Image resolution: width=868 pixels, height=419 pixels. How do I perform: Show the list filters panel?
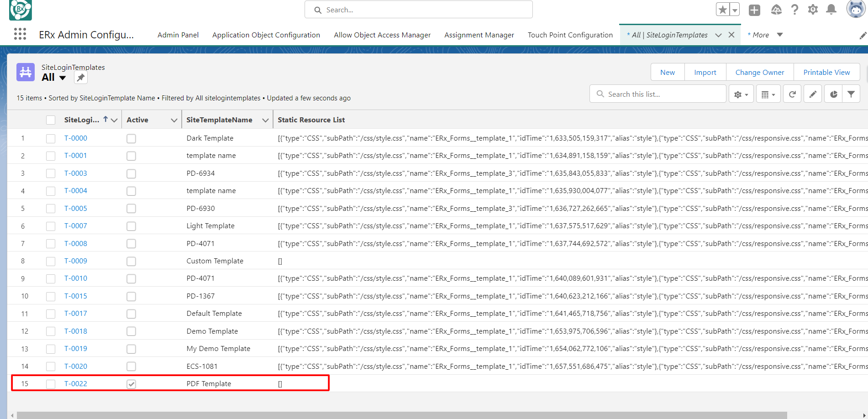(x=851, y=94)
